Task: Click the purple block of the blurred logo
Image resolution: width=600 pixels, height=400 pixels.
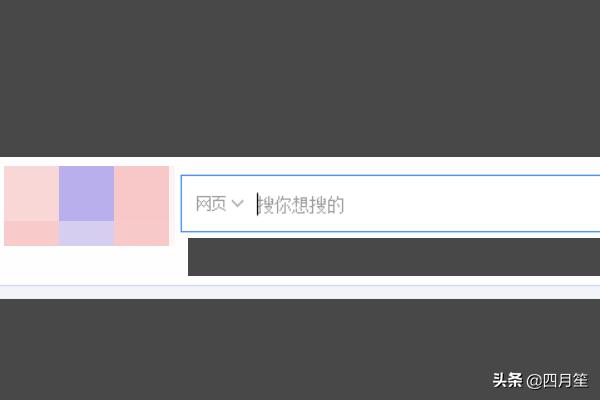Action: (86, 193)
